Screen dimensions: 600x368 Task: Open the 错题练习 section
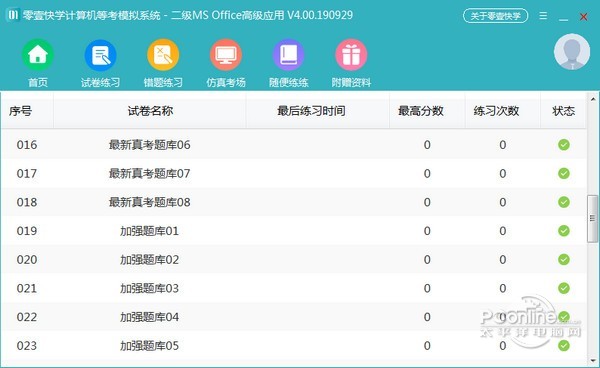click(x=163, y=55)
